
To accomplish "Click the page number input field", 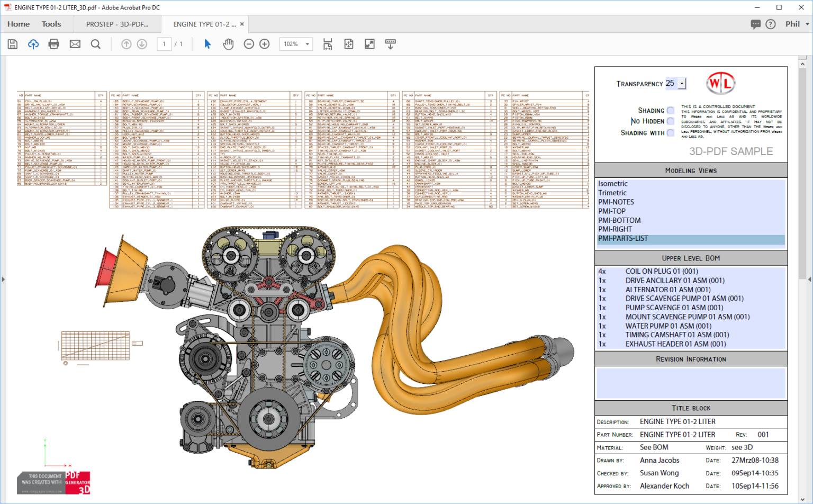I will coord(164,44).
